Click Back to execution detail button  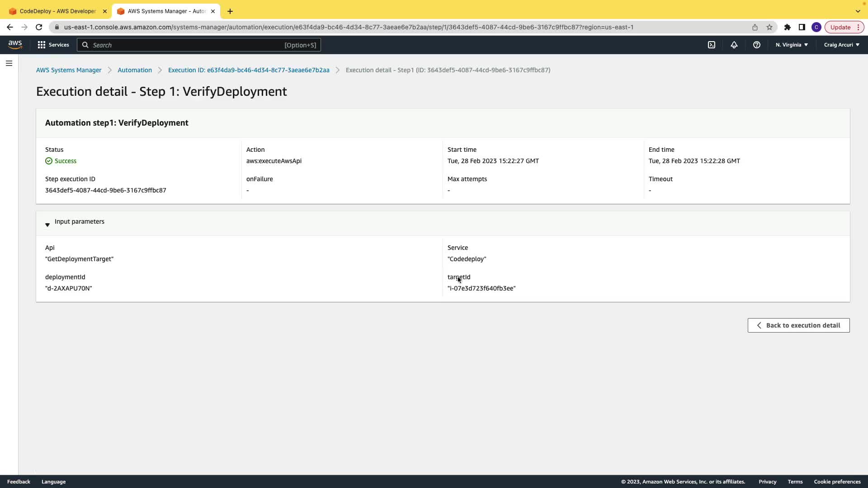point(798,325)
